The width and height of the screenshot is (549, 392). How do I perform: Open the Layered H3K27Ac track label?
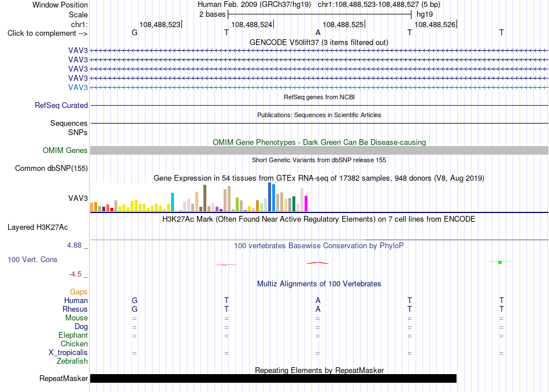click(38, 227)
